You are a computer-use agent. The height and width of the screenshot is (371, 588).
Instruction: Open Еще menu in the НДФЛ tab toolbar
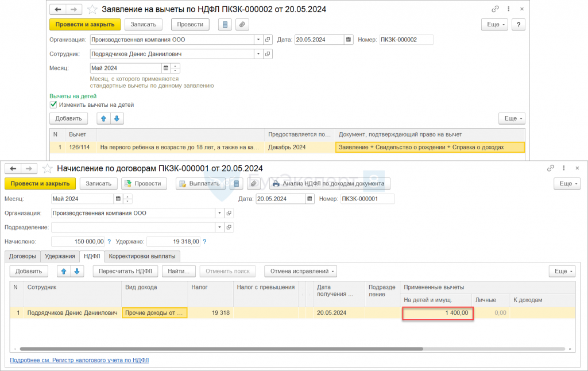click(562, 271)
